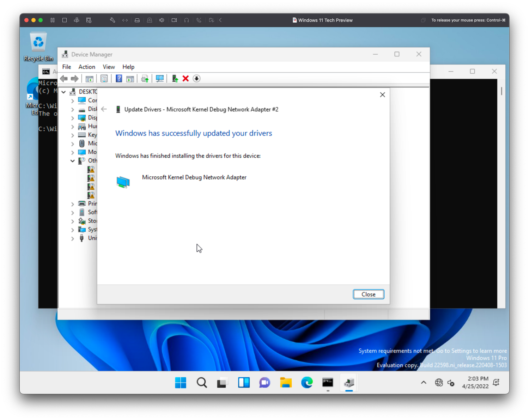This screenshot has height=420, width=529.
Task: Click the pause icon in the VM toolbar
Action: click(x=53, y=20)
